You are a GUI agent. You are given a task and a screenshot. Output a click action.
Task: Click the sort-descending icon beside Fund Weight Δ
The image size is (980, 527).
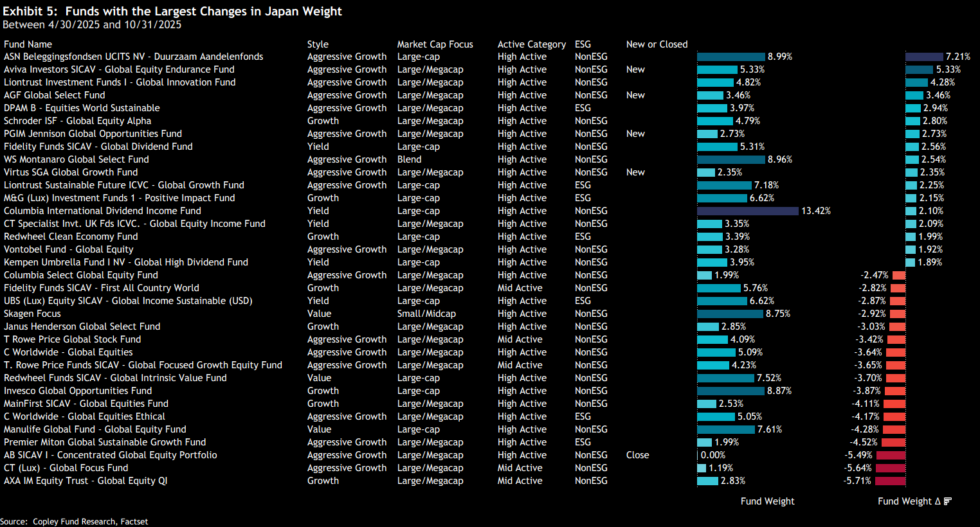point(947,501)
